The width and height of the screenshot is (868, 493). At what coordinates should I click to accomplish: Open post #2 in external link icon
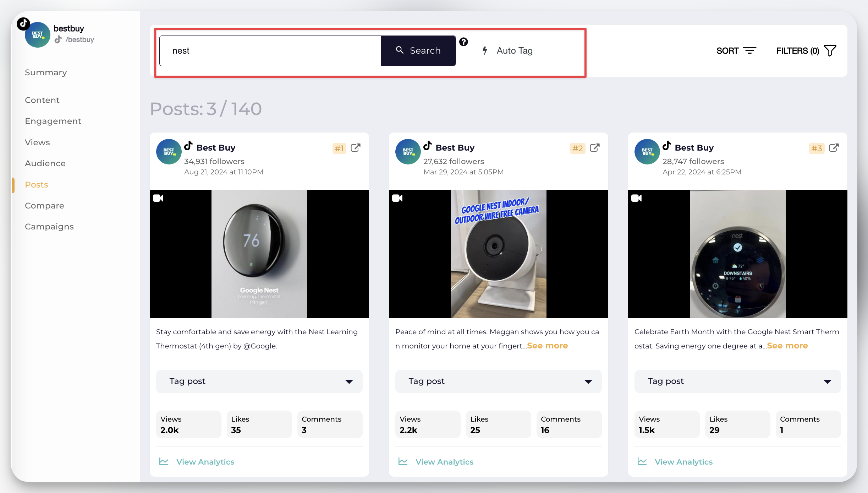595,148
